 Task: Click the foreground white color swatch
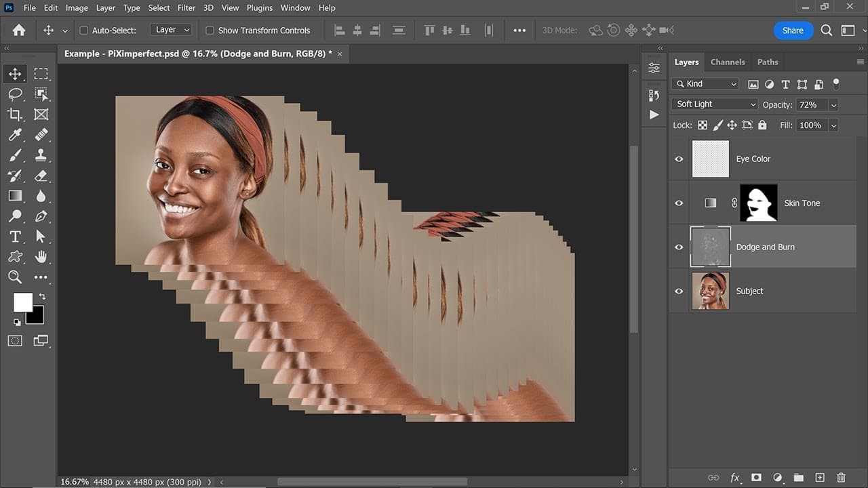pos(22,302)
